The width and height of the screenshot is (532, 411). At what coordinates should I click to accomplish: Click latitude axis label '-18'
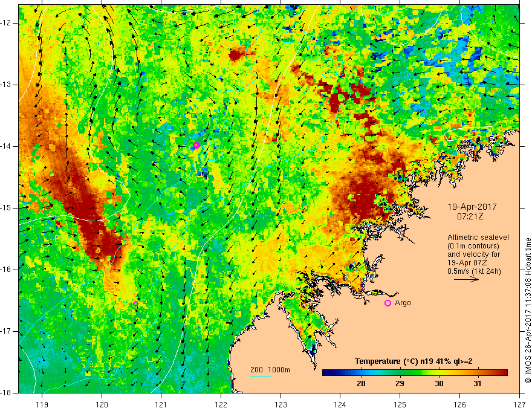coord(7,393)
